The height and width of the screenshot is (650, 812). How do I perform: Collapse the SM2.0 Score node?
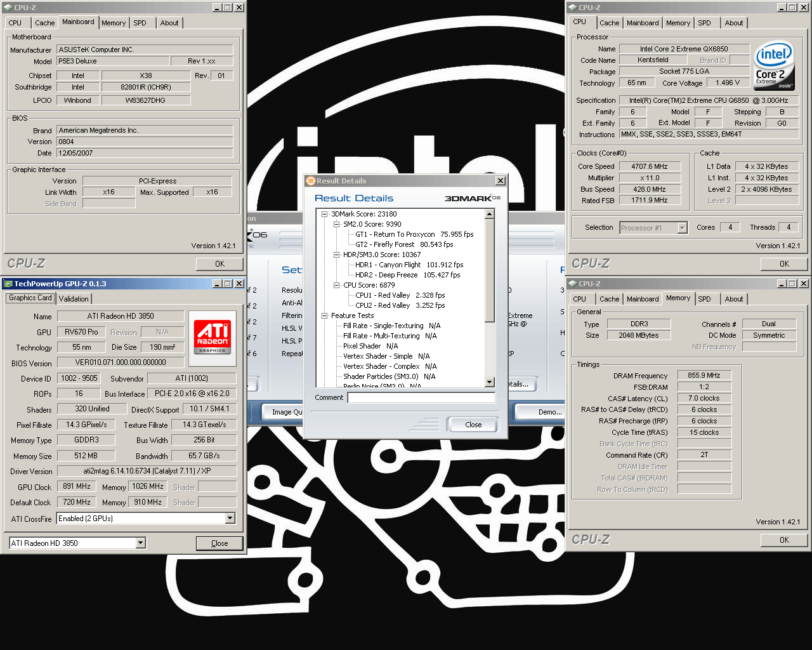click(x=336, y=224)
